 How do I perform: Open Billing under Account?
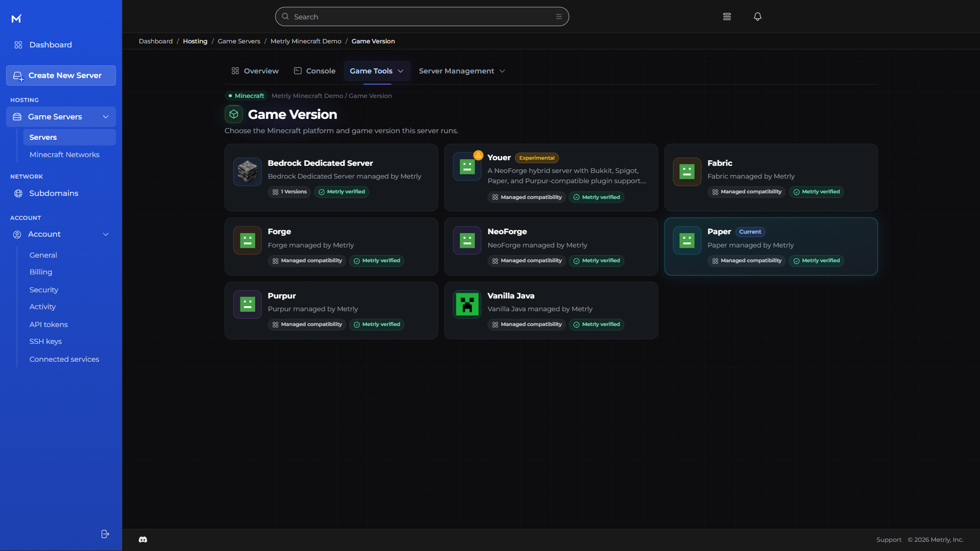pos(41,272)
